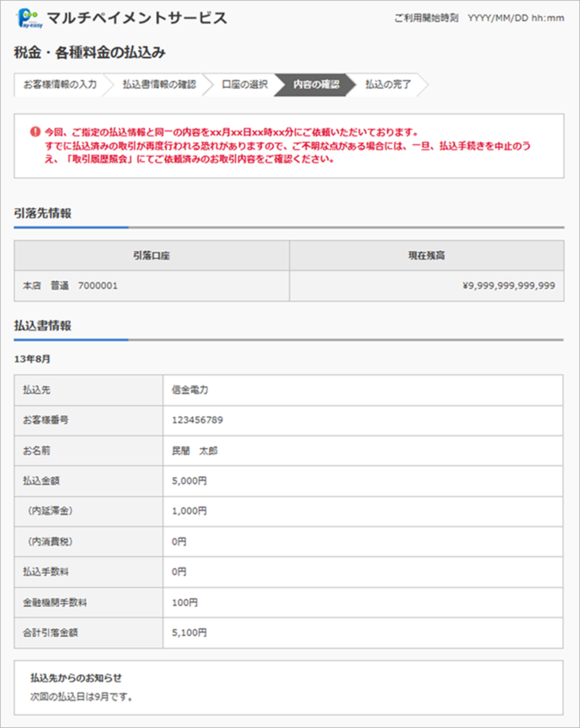This screenshot has width=580, height=728.
Task: Click the balance value ¥9,999,999,999,999
Action: pyautogui.click(x=509, y=286)
